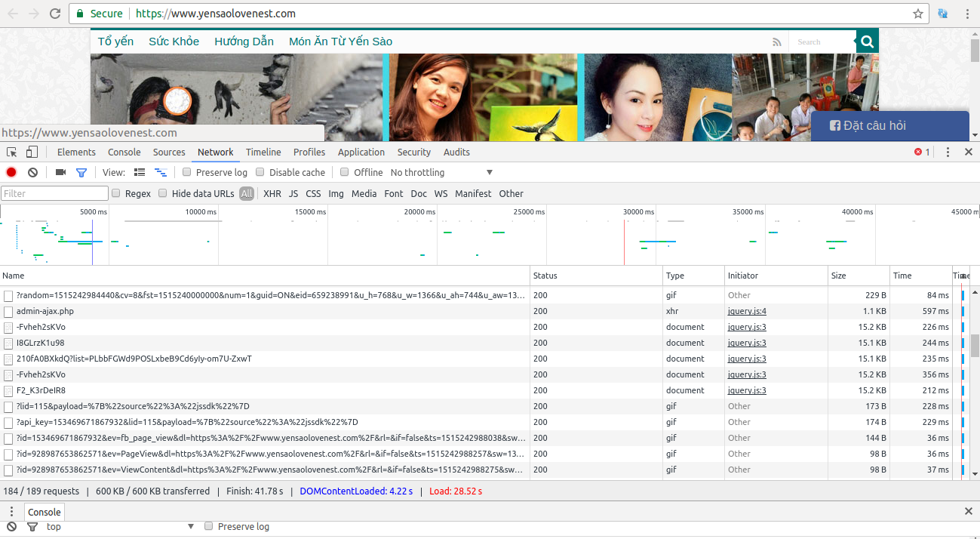Tick the Offline checkbox

345,172
